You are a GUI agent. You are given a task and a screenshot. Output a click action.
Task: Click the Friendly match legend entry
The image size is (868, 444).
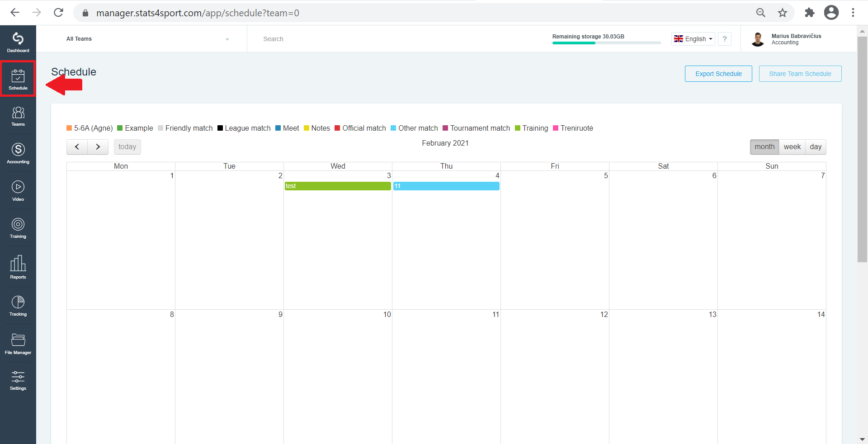[185, 128]
